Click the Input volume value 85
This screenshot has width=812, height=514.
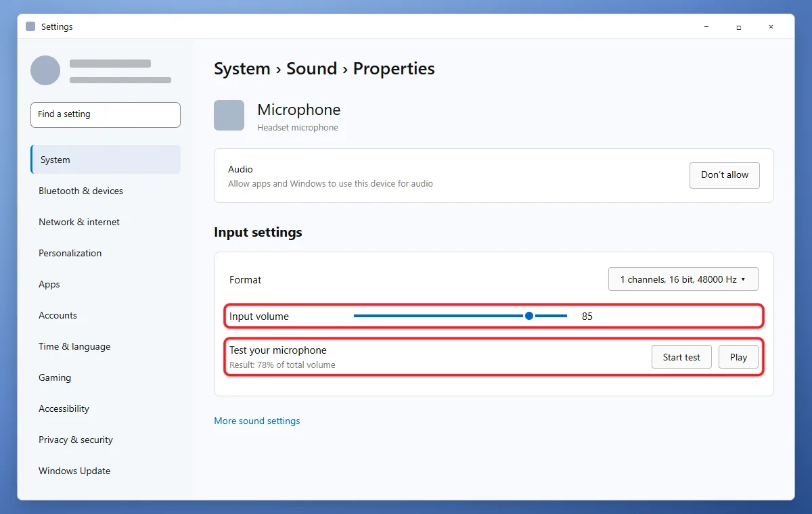(x=587, y=316)
